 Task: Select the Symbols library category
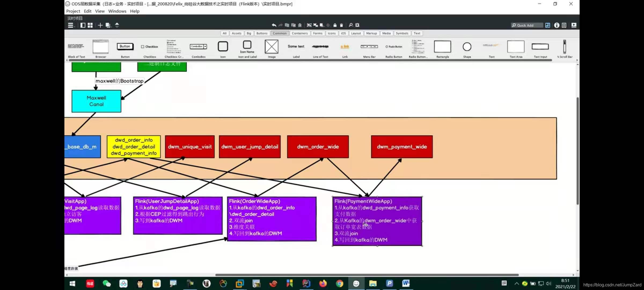coord(402,33)
